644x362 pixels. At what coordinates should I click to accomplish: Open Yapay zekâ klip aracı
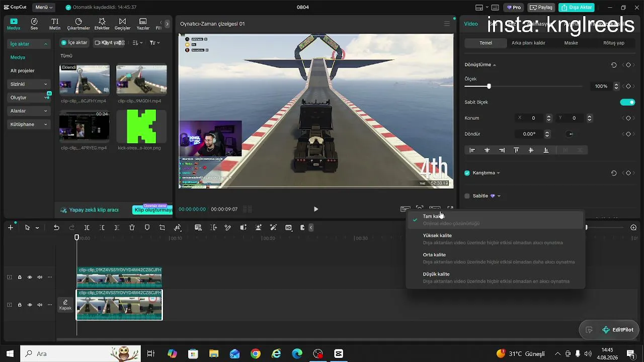[x=90, y=210]
